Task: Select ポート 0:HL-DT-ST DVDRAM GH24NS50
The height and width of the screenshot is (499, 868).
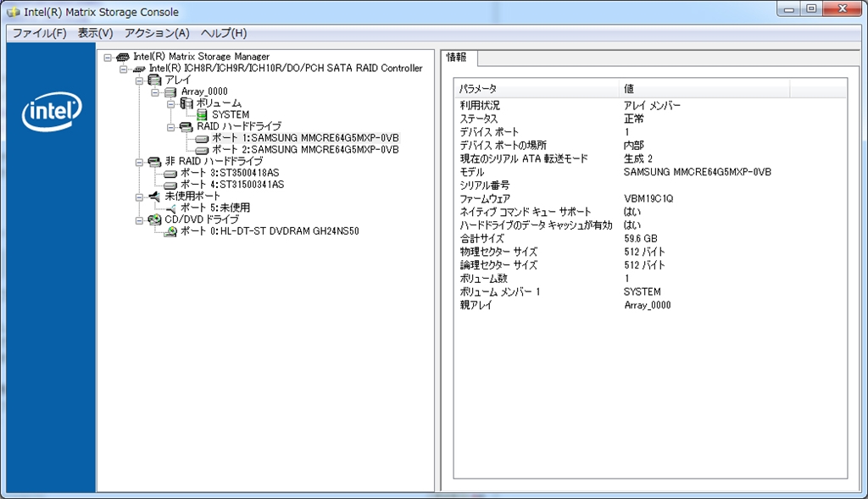Action: pyautogui.click(x=270, y=231)
